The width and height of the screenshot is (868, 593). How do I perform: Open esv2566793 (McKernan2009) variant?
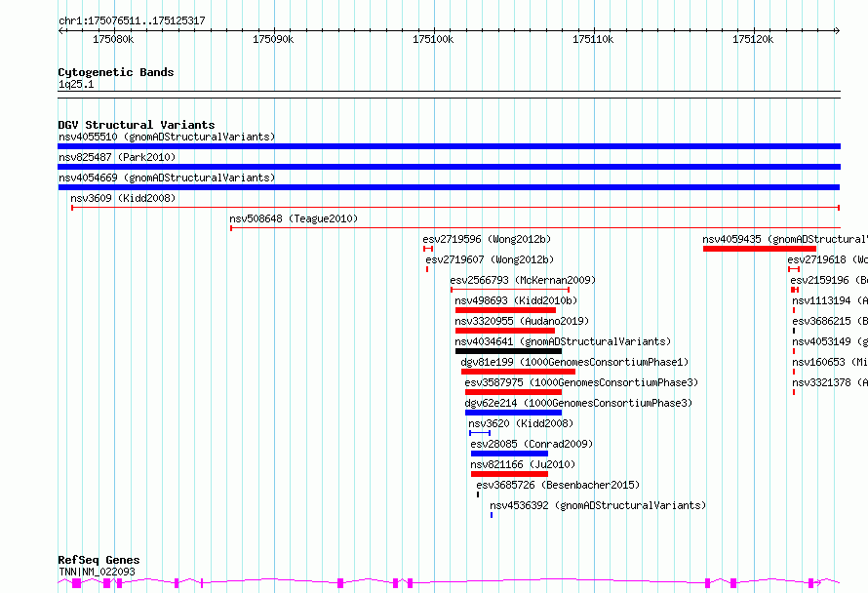[x=523, y=280]
